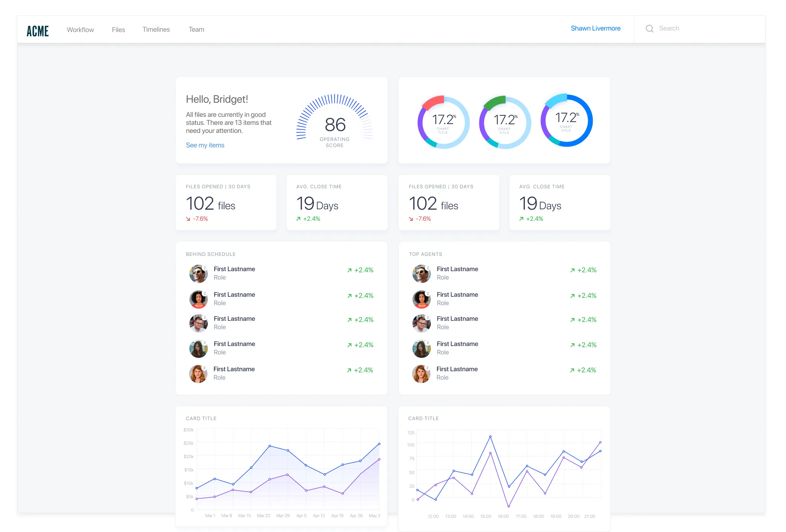Open fifth Top Agents red-haired avatar

pyautogui.click(x=421, y=374)
